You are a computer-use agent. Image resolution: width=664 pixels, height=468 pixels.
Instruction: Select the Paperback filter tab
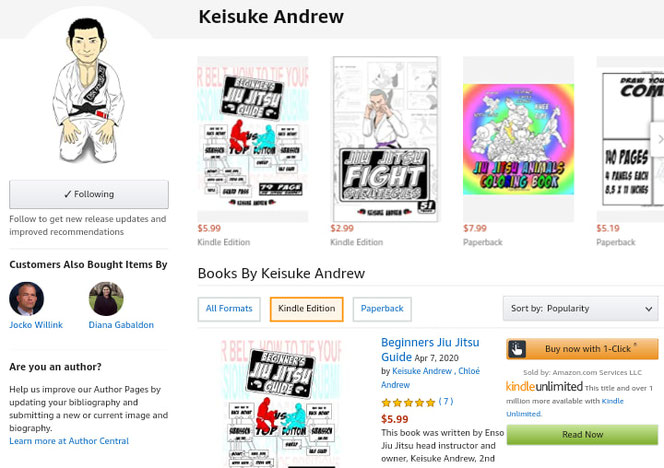pos(382,309)
